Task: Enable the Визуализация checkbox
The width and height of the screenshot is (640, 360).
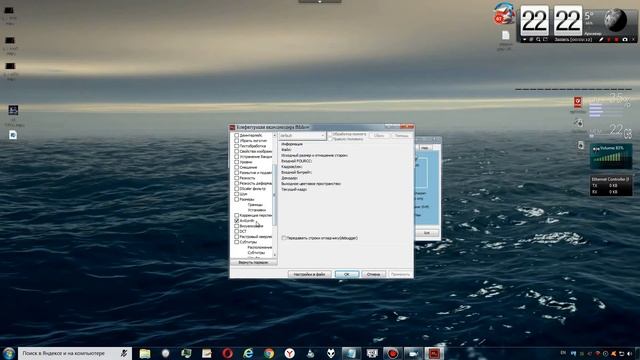Action: [x=236, y=226]
